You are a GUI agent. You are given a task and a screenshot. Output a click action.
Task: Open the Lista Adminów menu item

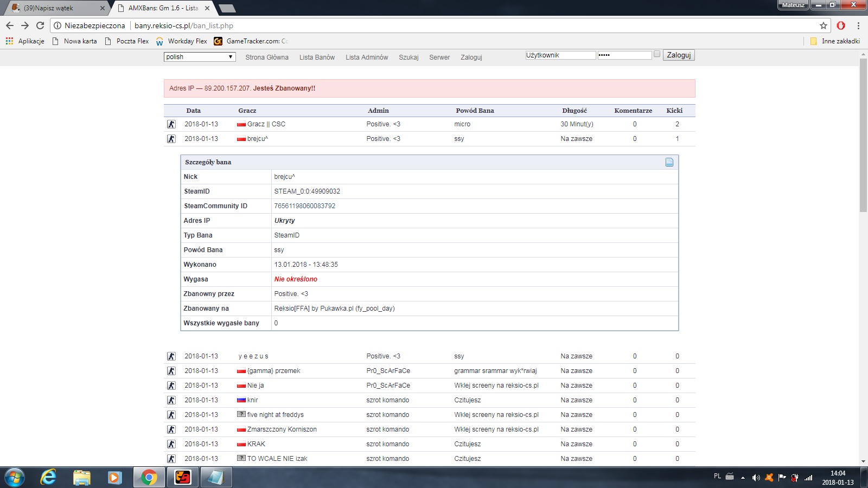coord(367,57)
